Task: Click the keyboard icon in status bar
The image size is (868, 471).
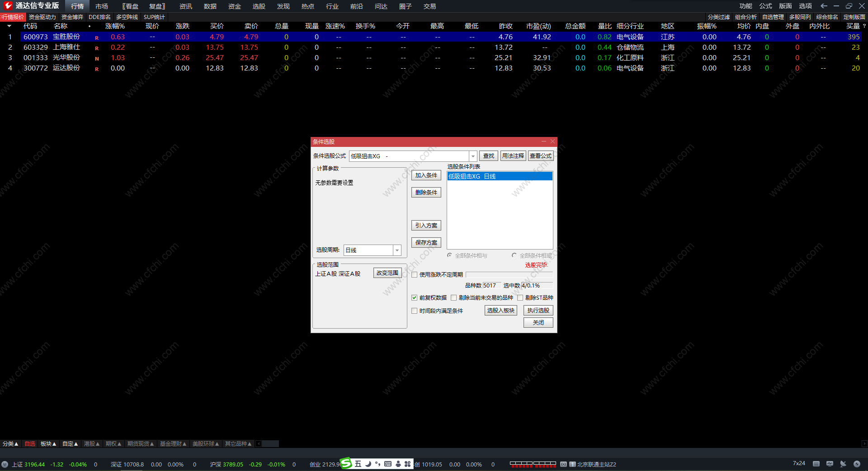Action: (x=816, y=464)
